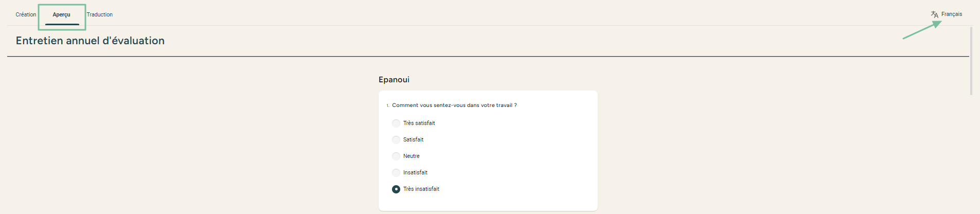This screenshot has height=214, width=980.
Task: Pick the Neutre radio option
Action: click(x=396, y=156)
